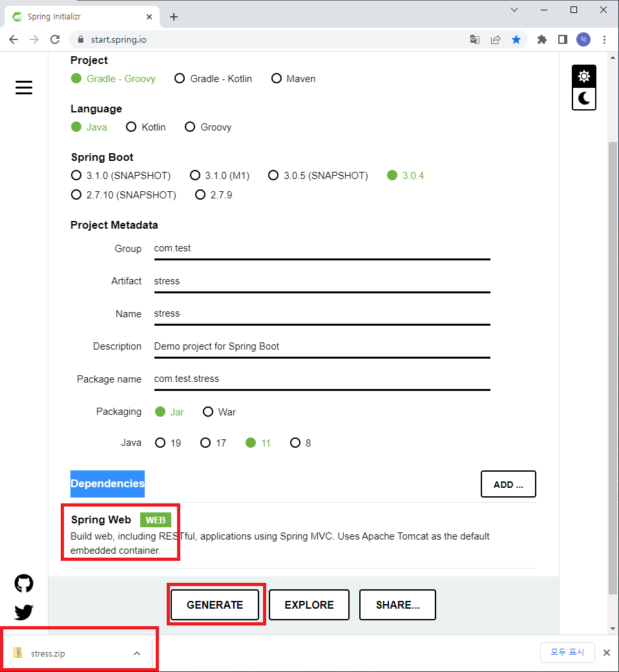Click the Artifact input field
The height and width of the screenshot is (672, 619).
coord(322,281)
